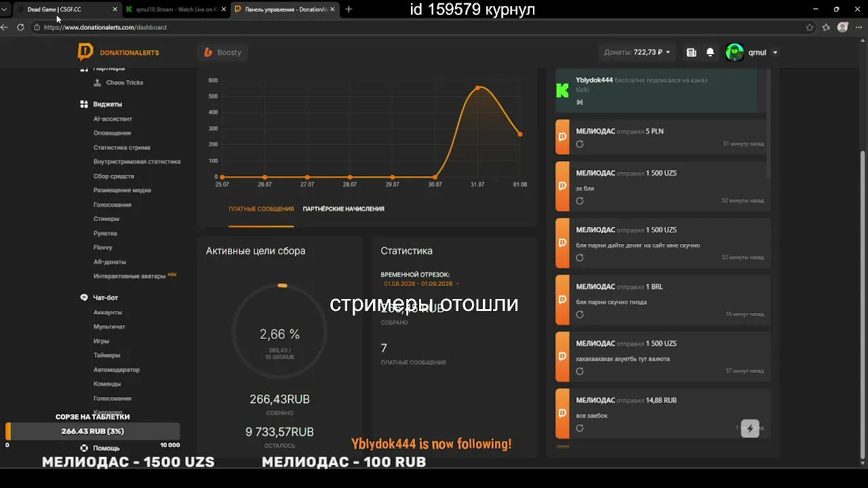The width and height of the screenshot is (868, 488).
Task: Open Внутристримовая статистика in the sidebar
Action: pos(137,162)
